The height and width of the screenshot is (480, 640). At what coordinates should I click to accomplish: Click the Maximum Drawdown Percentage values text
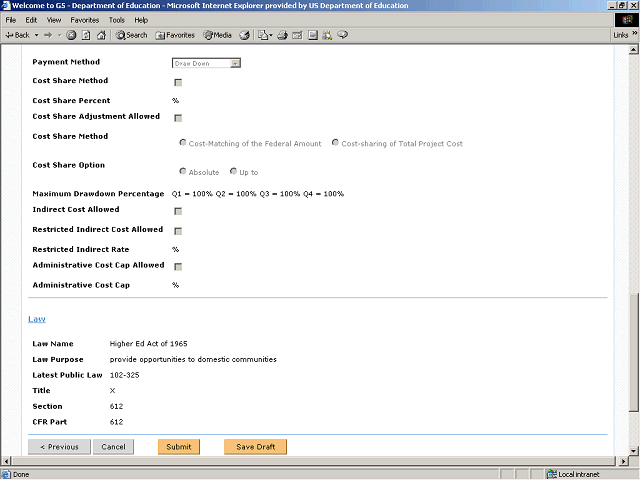(258, 194)
